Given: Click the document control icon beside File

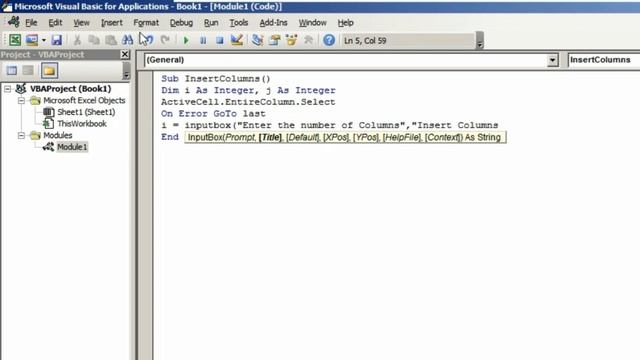Looking at the screenshot, I should (13, 22).
